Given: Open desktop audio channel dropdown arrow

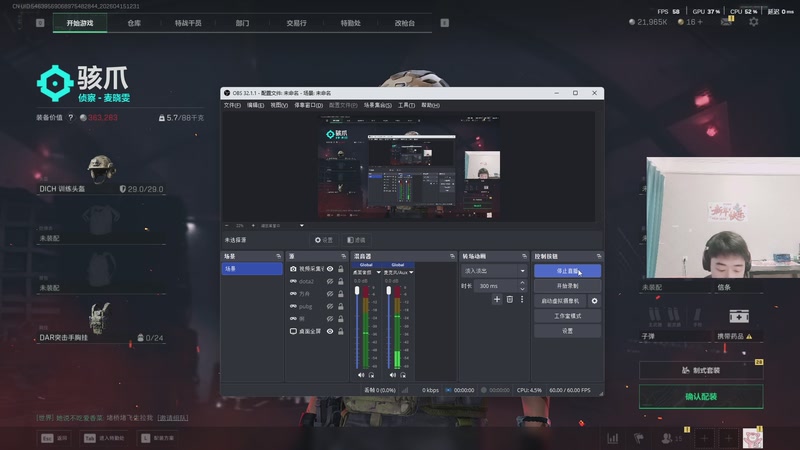Looking at the screenshot, I should pyautogui.click(x=379, y=272).
